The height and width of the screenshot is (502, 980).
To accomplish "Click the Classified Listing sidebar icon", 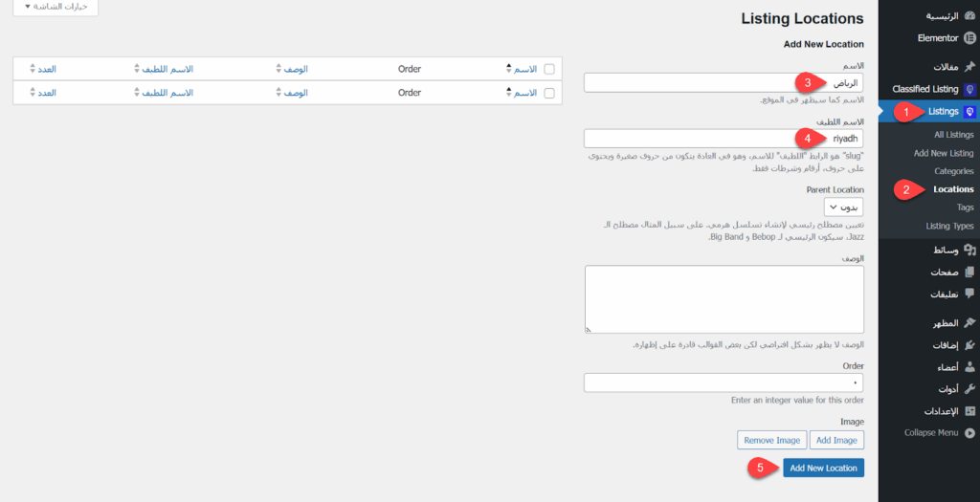I will 969,89.
